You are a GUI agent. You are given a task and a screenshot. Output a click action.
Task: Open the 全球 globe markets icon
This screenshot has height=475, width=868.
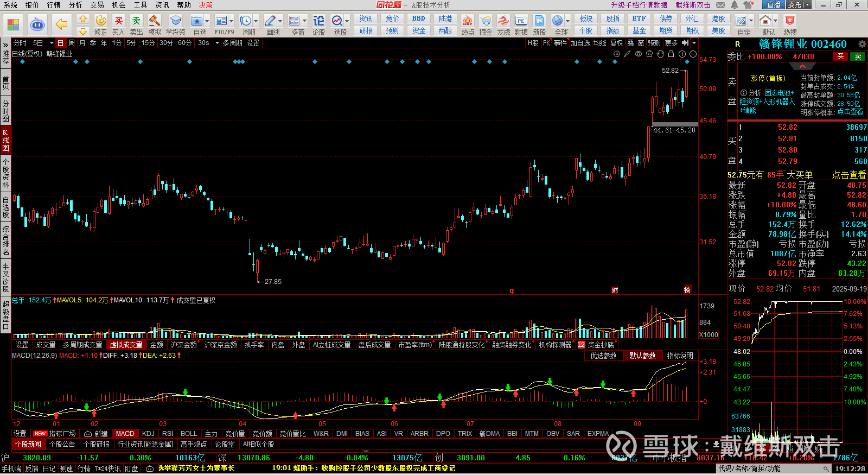558,21
